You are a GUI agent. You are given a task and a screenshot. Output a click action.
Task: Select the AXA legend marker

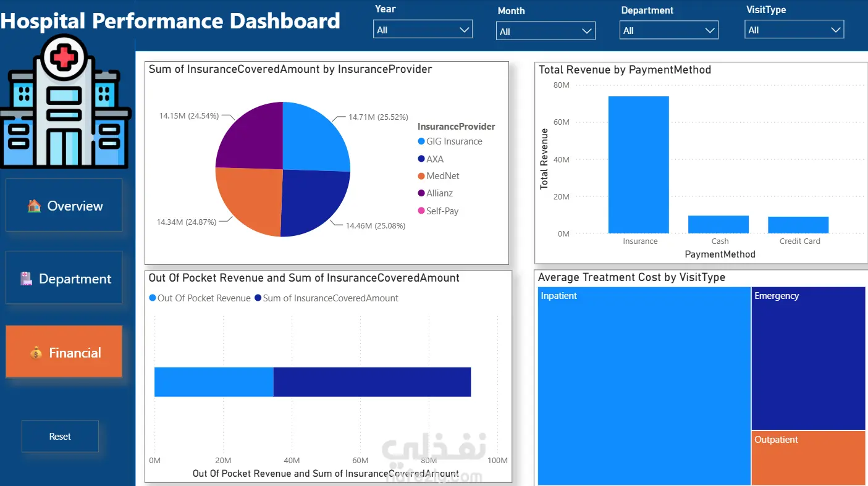tap(421, 159)
